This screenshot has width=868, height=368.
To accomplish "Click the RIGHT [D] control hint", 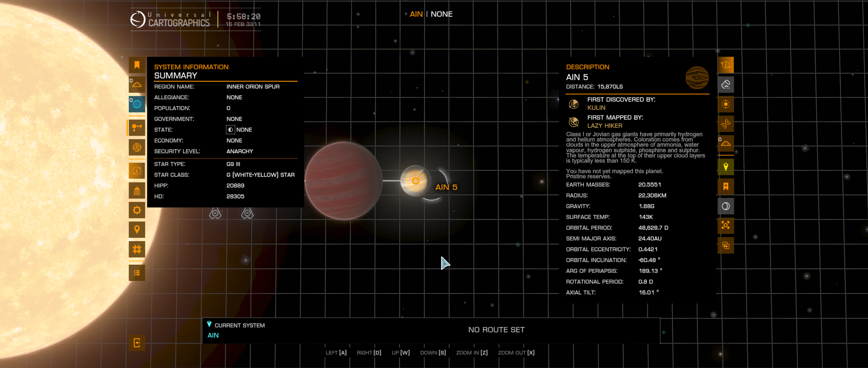I will [x=369, y=353].
